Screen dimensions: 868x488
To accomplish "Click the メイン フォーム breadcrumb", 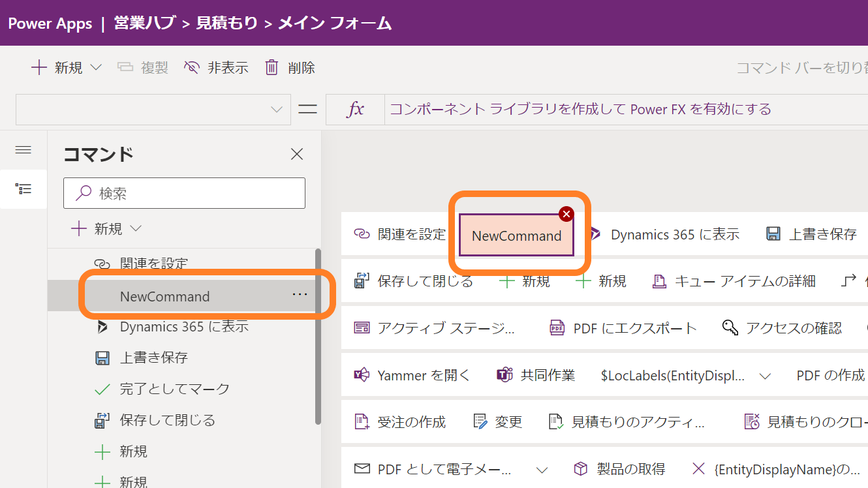I will click(x=335, y=23).
